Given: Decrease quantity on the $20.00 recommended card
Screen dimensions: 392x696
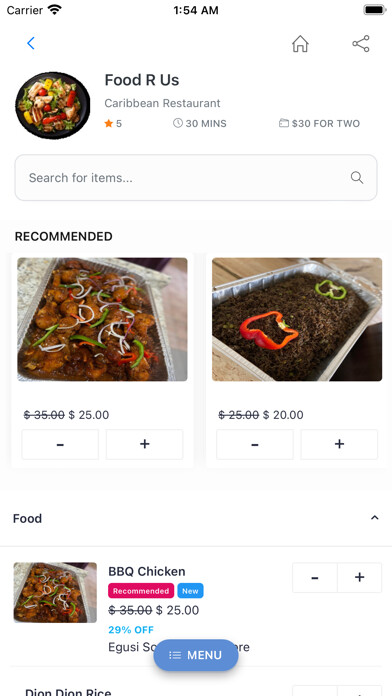Looking at the screenshot, I should pos(255,444).
